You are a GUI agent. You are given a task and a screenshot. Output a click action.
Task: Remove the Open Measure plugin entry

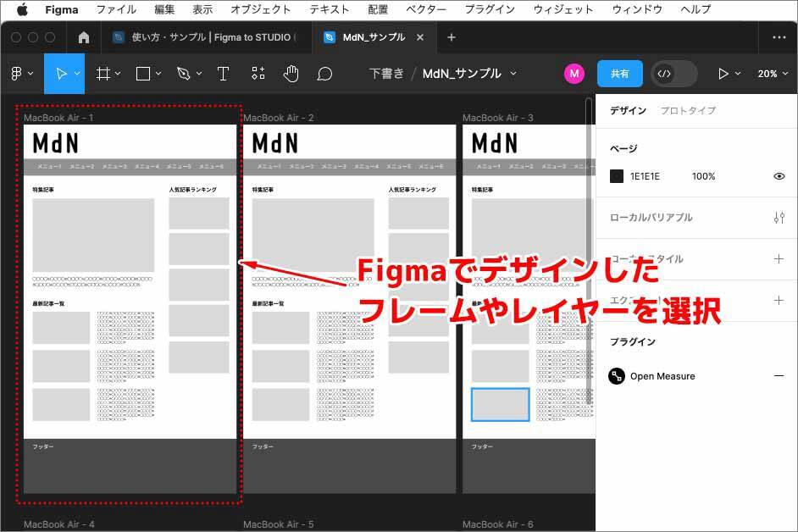click(779, 376)
